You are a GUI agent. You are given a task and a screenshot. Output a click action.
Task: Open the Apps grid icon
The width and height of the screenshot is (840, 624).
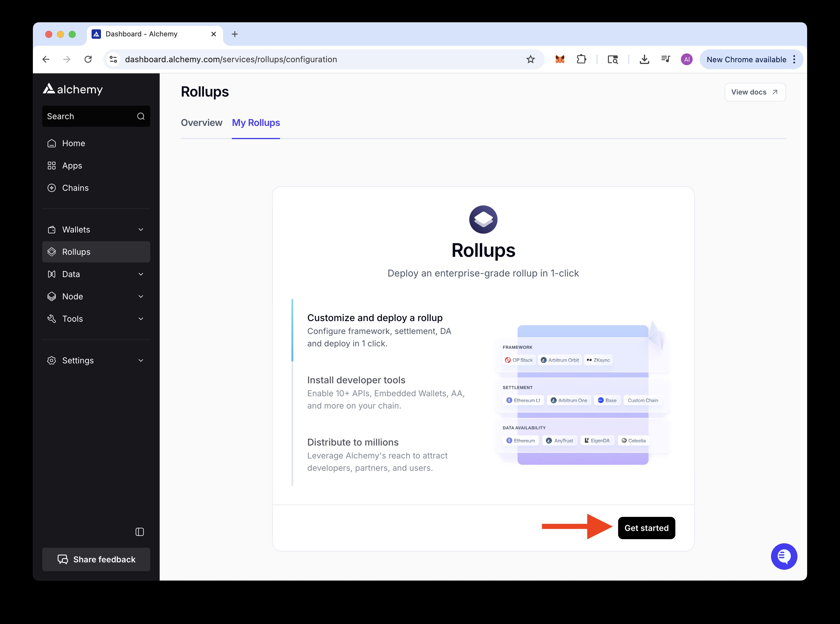click(x=52, y=166)
